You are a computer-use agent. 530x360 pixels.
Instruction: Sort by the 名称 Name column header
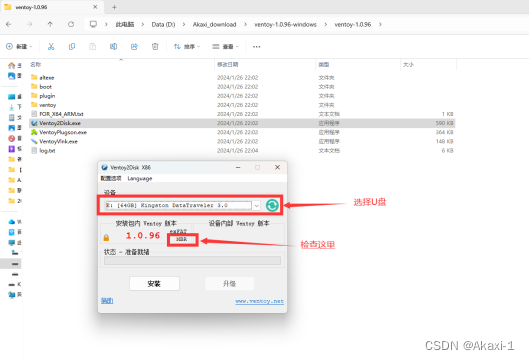pyautogui.click(x=36, y=64)
